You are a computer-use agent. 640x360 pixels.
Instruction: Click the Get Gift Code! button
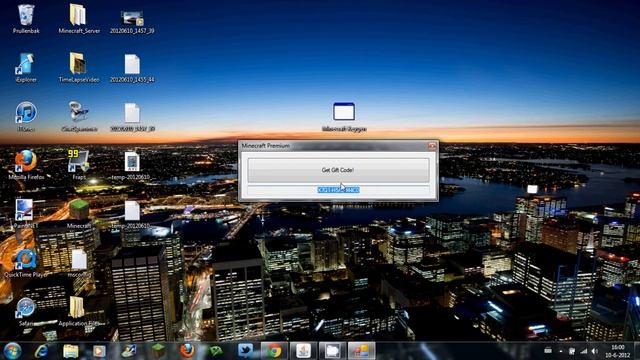coord(338,170)
